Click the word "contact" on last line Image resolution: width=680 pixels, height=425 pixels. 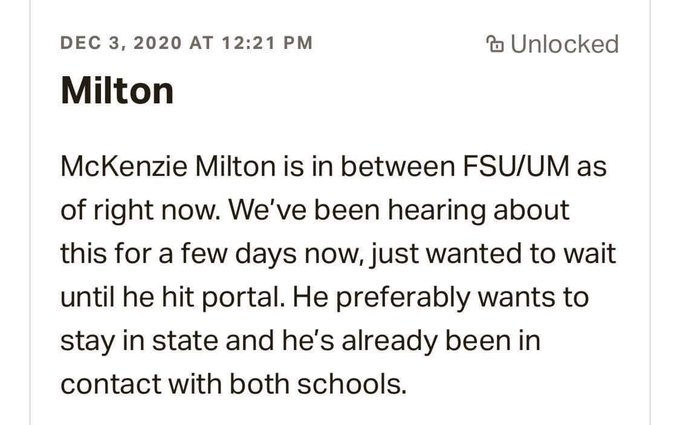(x=111, y=385)
